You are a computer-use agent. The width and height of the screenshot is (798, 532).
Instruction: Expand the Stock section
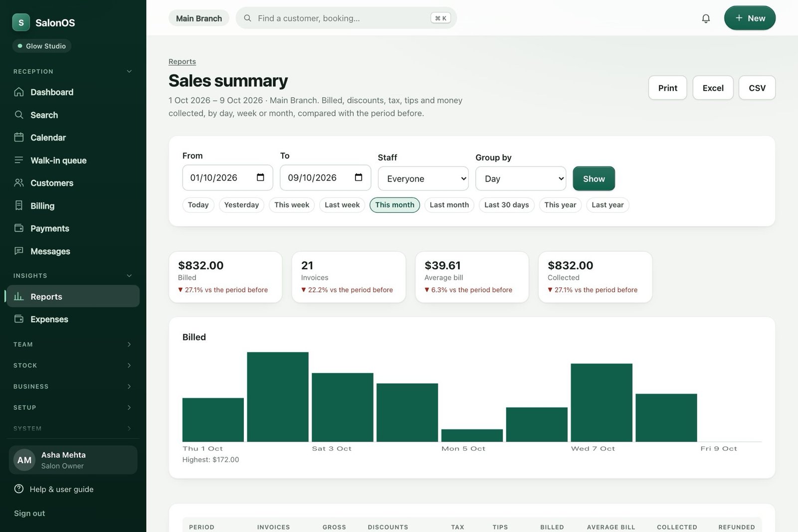129,365
